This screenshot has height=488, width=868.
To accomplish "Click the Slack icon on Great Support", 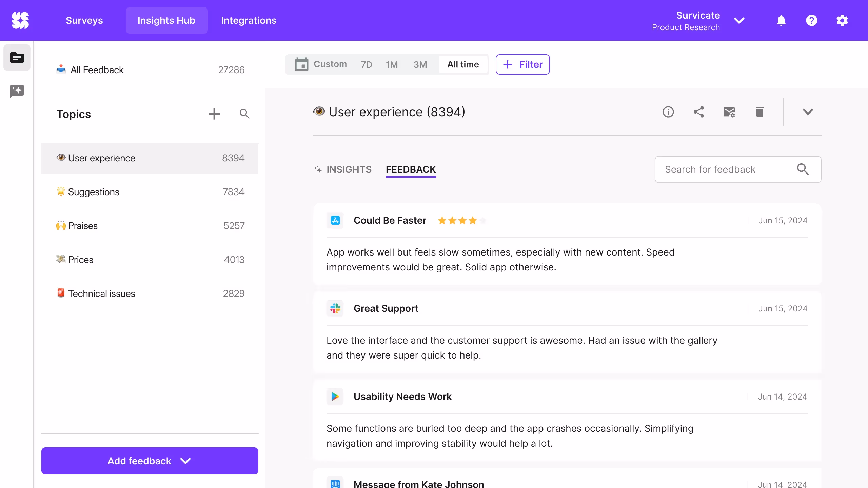I will [335, 308].
